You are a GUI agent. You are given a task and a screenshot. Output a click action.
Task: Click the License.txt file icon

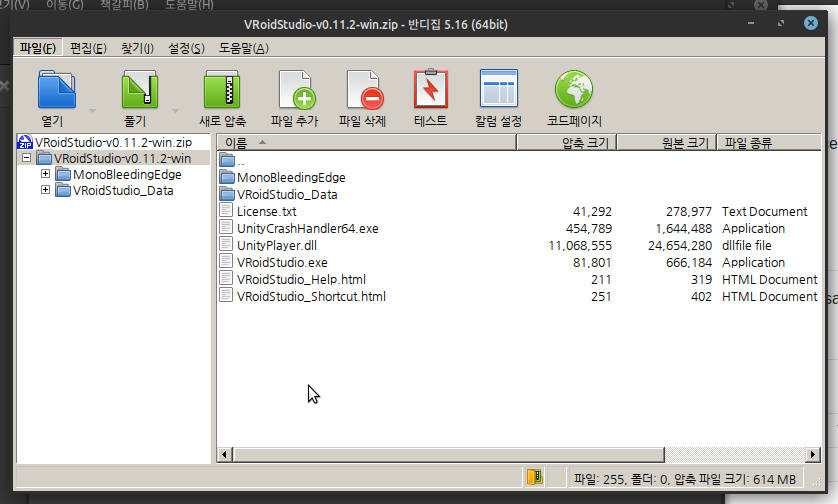click(226, 211)
